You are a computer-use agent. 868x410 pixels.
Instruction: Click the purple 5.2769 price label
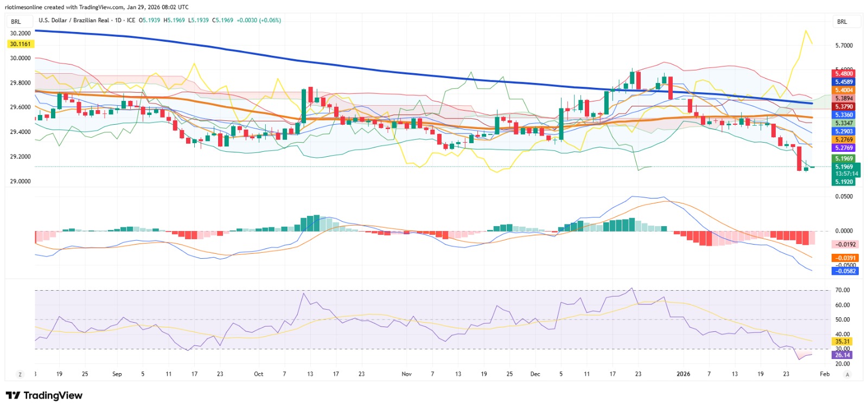[x=844, y=148]
